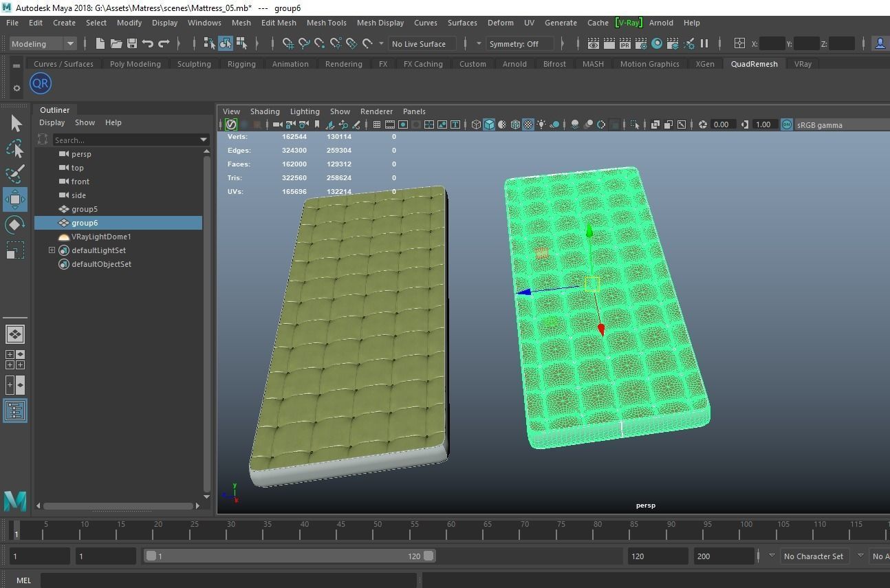Screen dimensions: 890x588
Task: Click the MEL script language label
Action: [x=23, y=580]
